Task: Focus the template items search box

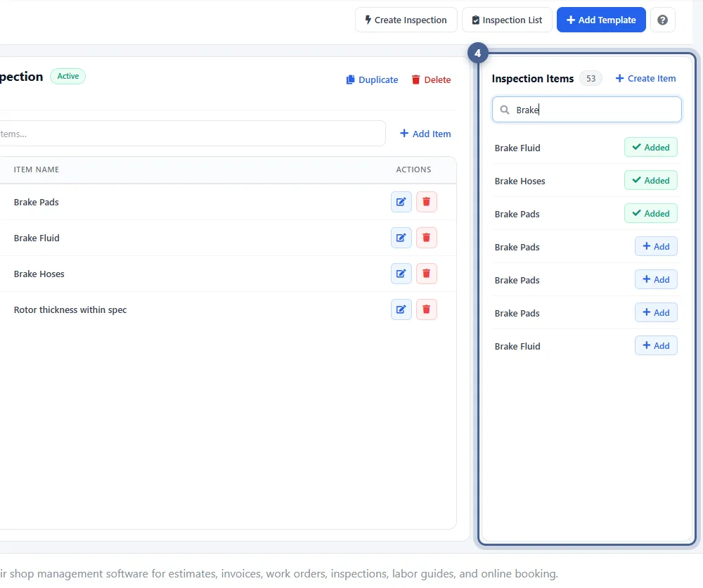Action: [192, 134]
